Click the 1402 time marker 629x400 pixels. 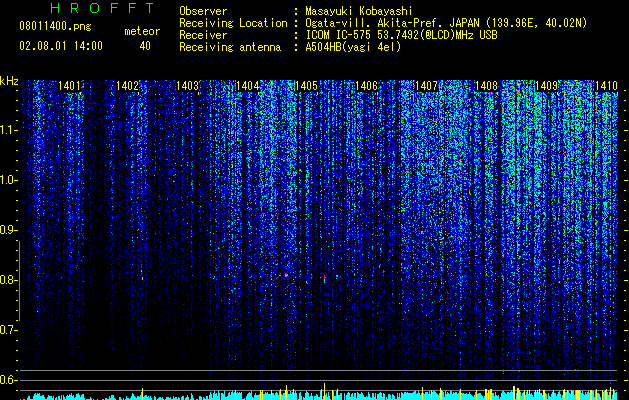(128, 86)
